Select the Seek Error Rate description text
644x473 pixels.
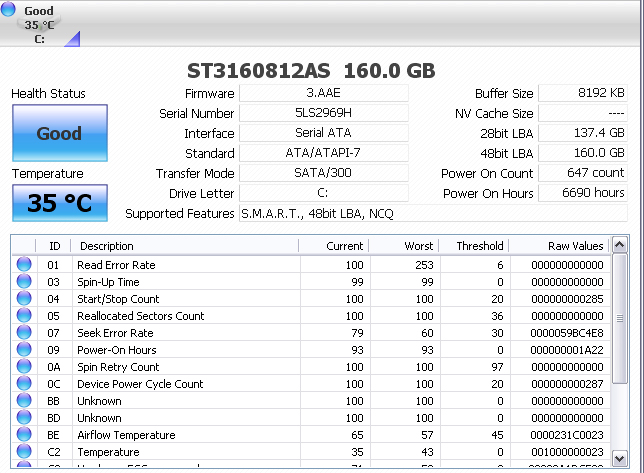(115, 333)
